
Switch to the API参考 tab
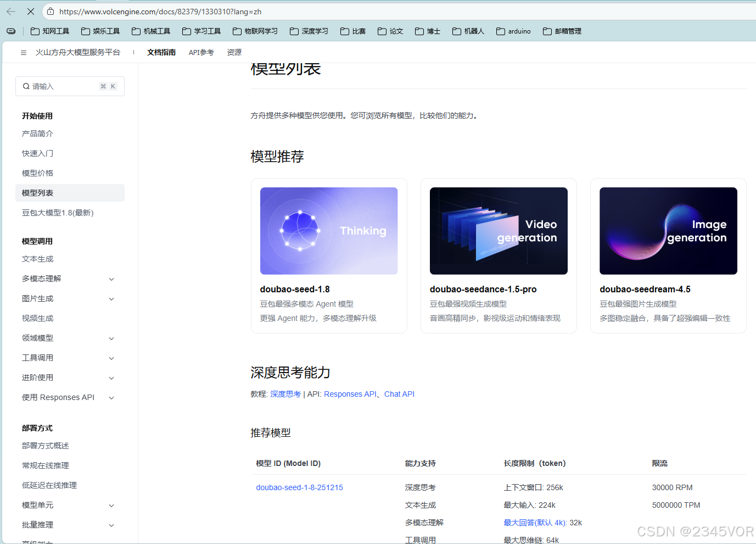(201, 52)
